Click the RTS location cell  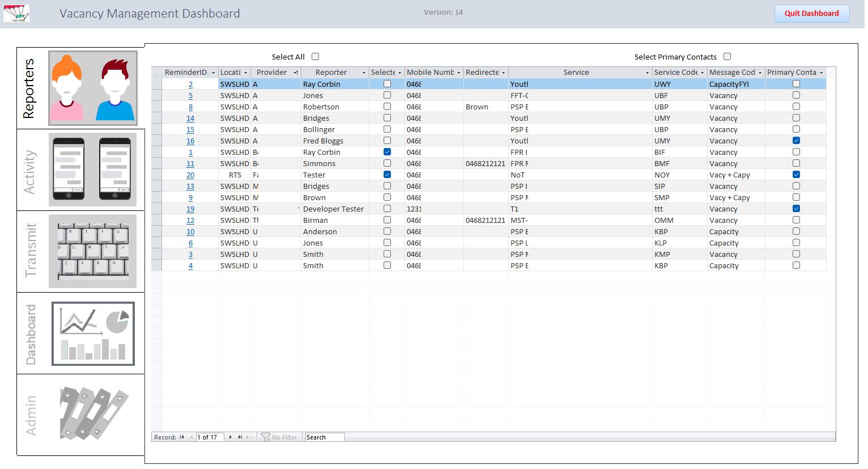point(235,175)
